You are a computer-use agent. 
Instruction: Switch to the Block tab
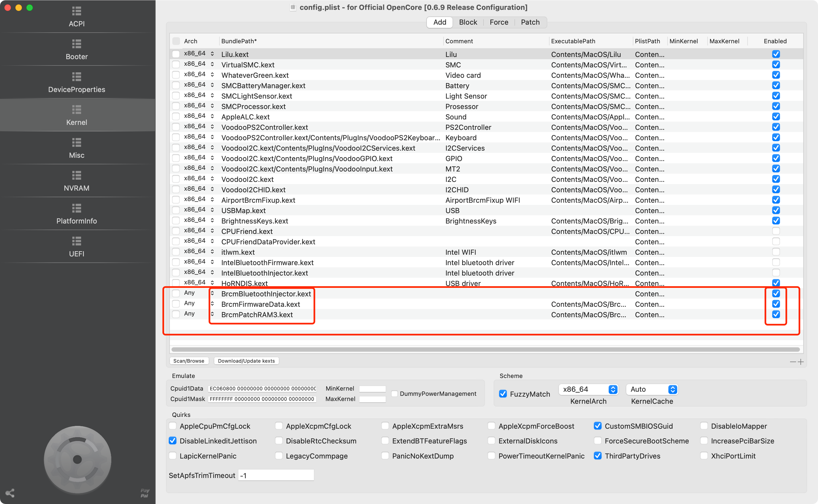pos(468,22)
